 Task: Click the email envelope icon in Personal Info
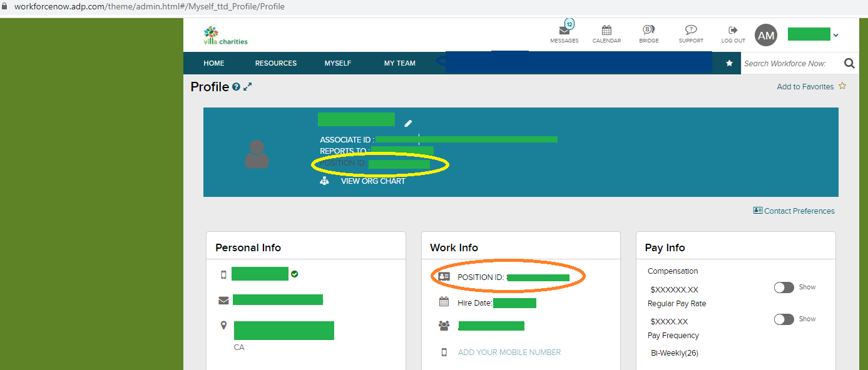click(223, 300)
